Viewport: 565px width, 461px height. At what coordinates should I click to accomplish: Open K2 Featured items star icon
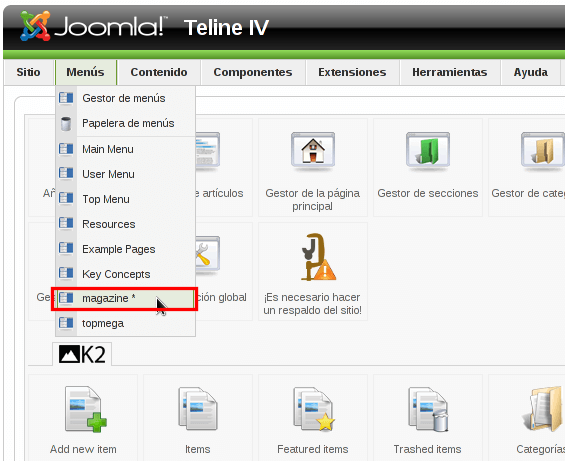coord(313,409)
